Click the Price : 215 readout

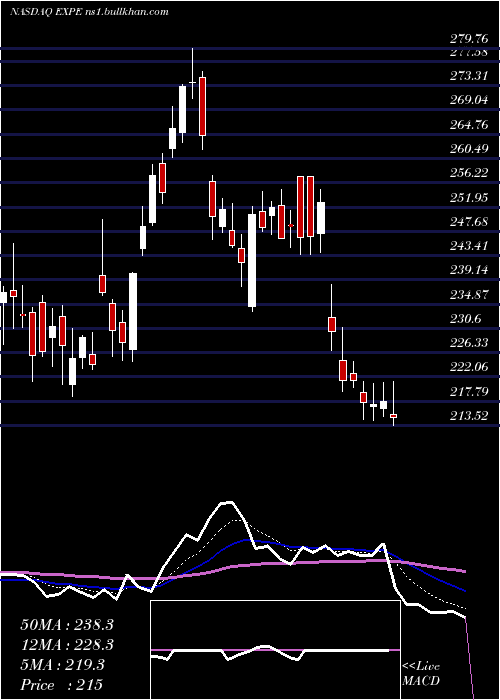click(x=62, y=684)
